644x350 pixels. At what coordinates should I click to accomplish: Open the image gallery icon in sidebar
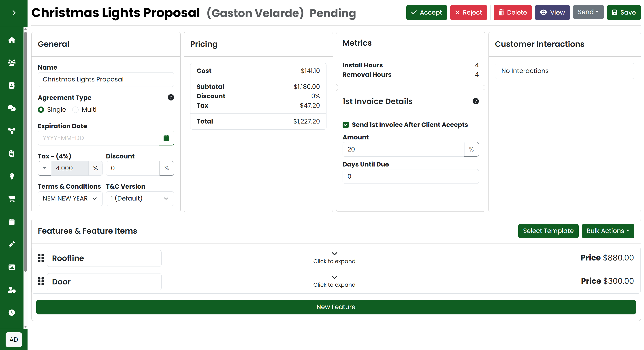pos(12,267)
